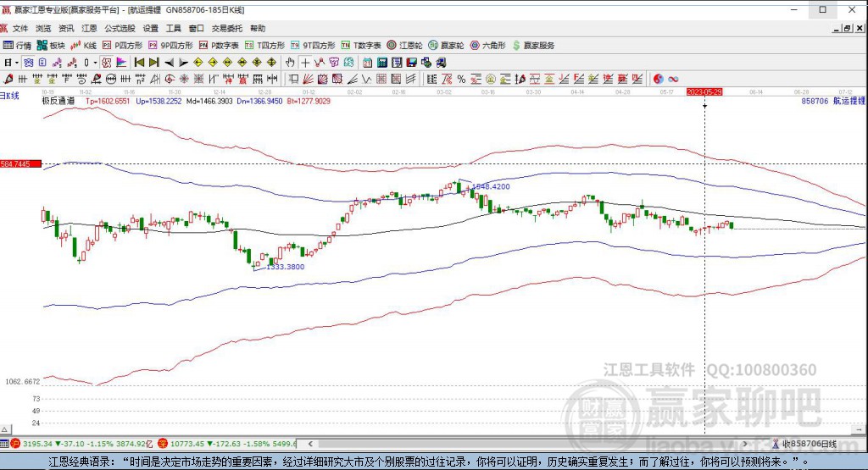Toggle the crosshair cursor tool

point(304,63)
